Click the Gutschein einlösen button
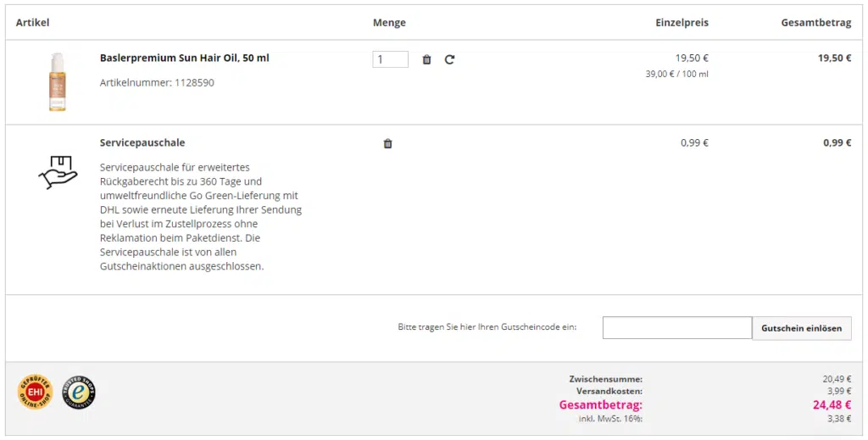The height and width of the screenshot is (440, 868). click(x=802, y=328)
